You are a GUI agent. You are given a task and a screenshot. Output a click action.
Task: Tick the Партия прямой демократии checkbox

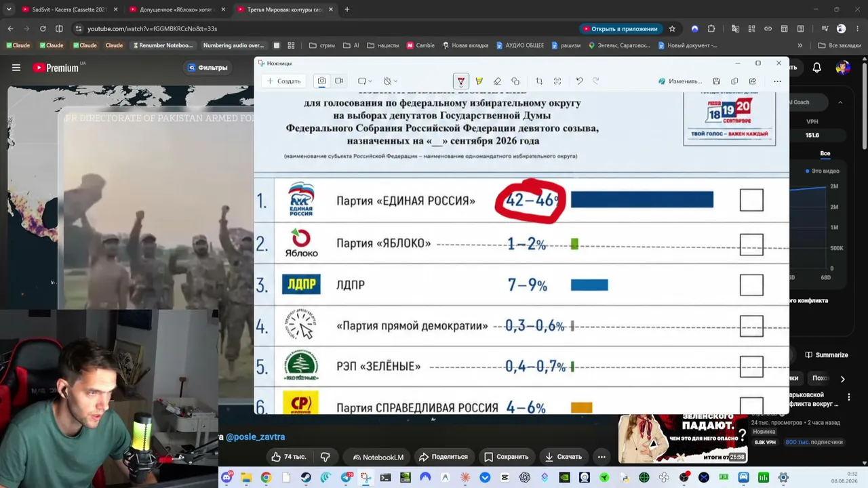point(751,326)
